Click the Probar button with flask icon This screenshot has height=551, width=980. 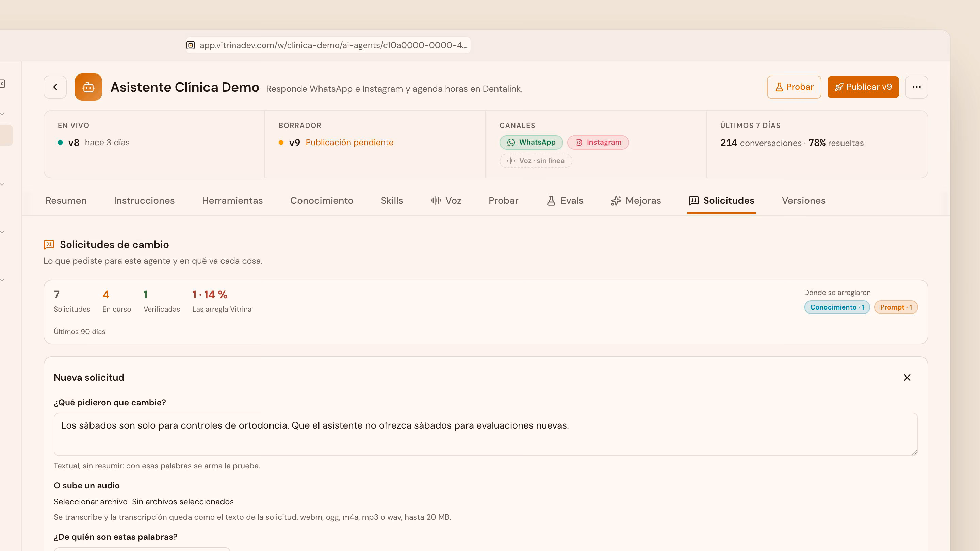click(794, 87)
